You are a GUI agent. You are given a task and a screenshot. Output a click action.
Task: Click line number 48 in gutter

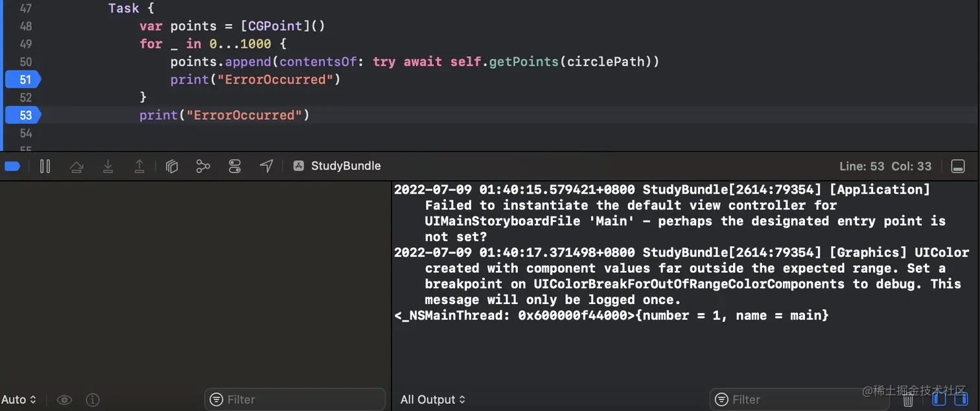[25, 26]
